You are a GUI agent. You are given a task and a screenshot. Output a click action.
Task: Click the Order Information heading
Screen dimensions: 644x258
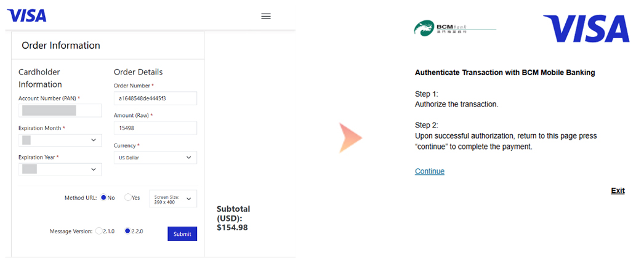tap(61, 46)
